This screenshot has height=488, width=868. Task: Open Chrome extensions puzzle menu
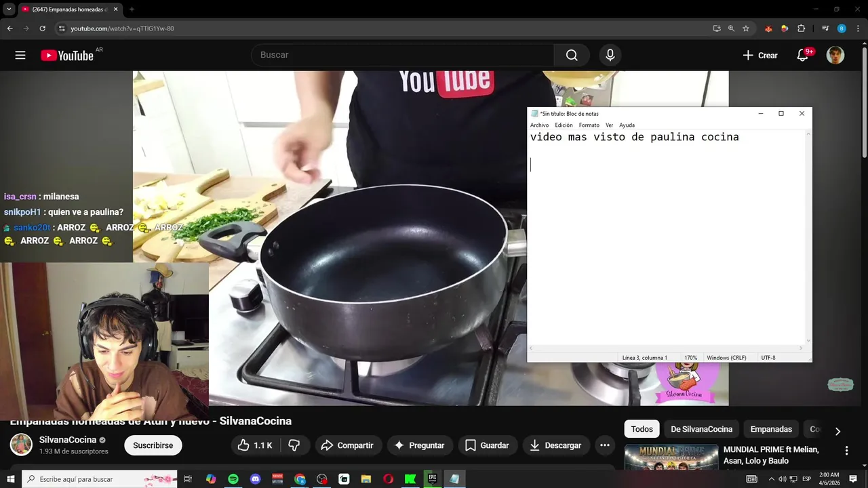(801, 28)
